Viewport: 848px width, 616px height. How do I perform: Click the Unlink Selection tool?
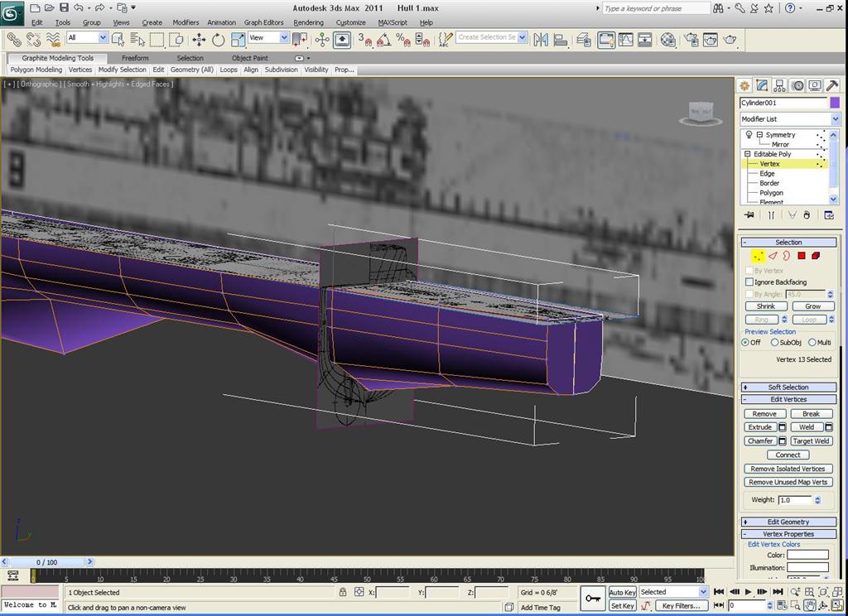(x=33, y=40)
